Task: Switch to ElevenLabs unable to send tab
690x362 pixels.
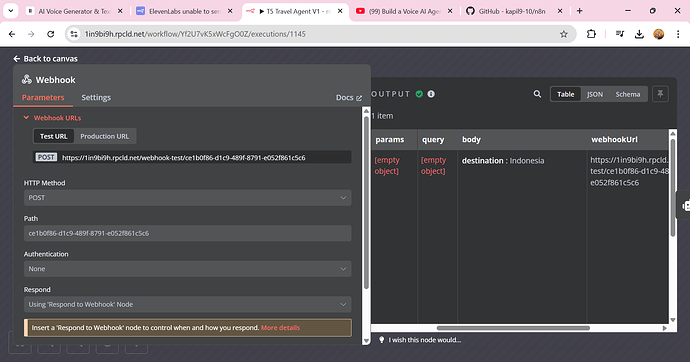Action: 184,11
